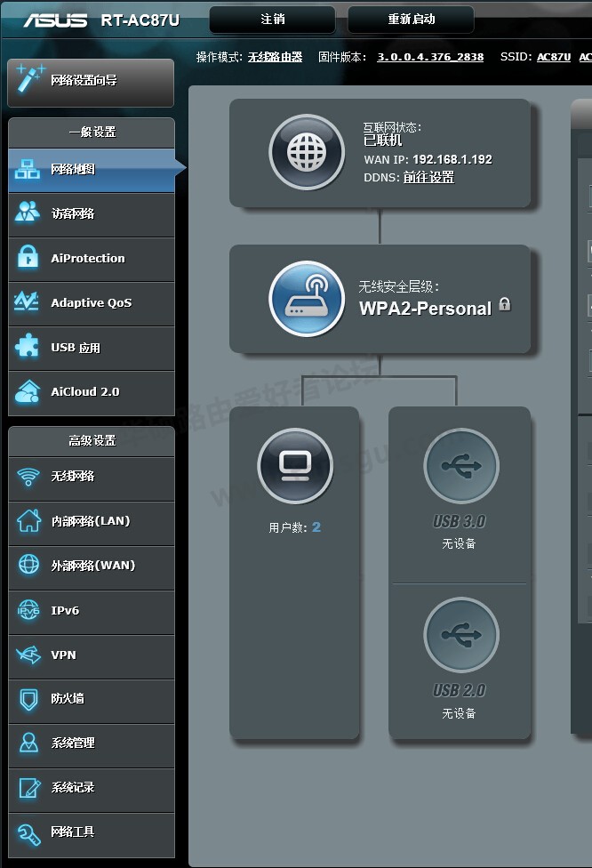Image resolution: width=592 pixels, height=868 pixels.
Task: Click the 系统记录 system log notepad icon
Action: tap(29, 787)
